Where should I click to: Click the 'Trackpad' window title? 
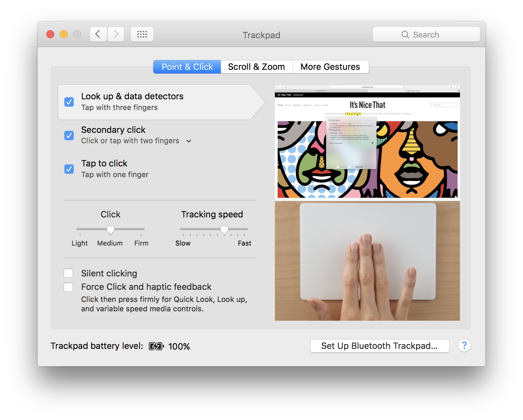pos(261,35)
